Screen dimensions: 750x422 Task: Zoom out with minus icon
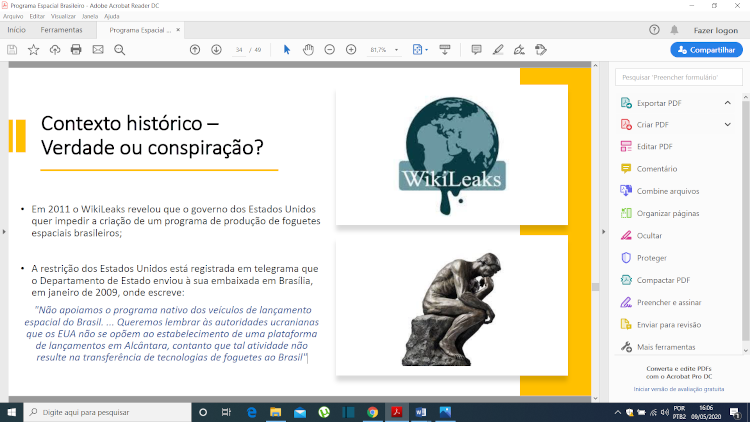pyautogui.click(x=330, y=50)
